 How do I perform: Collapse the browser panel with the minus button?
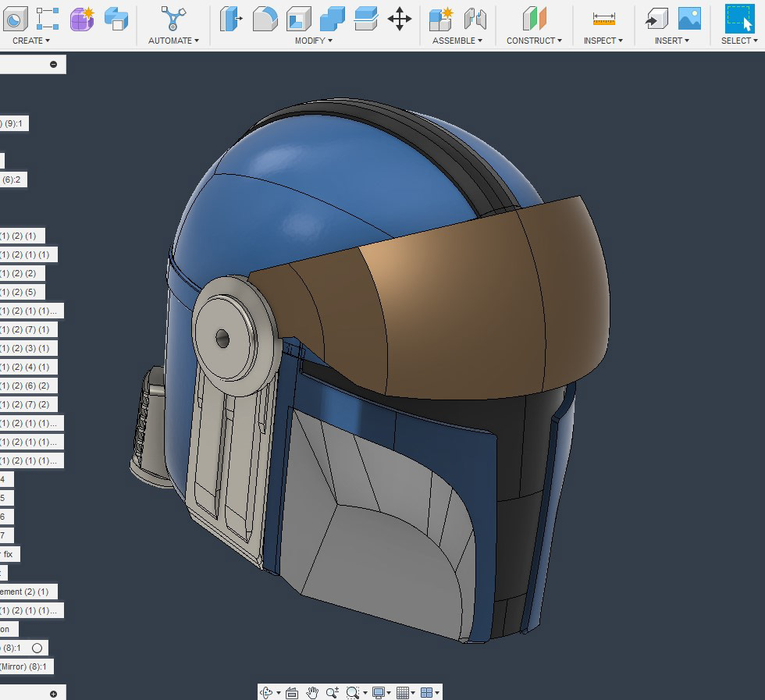pos(54,65)
